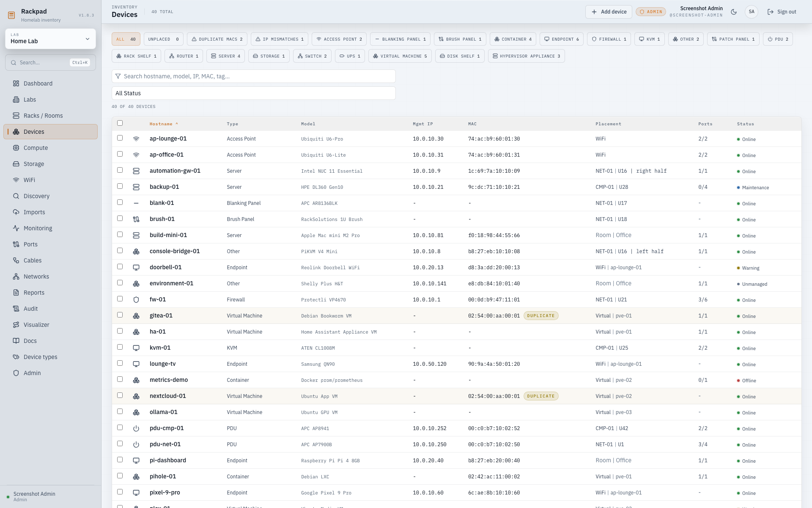This screenshot has width=812, height=508.
Task: Click the Rackpad logo icon
Action: coord(11,15)
